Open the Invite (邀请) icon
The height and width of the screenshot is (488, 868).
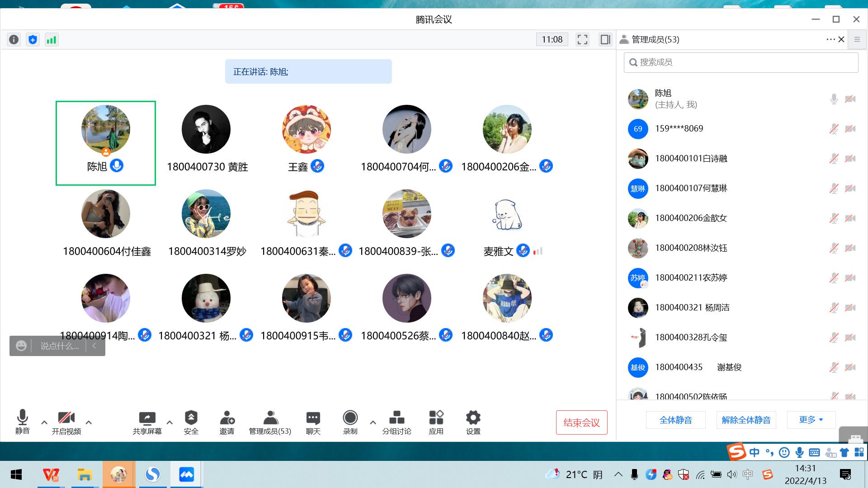pos(227,422)
